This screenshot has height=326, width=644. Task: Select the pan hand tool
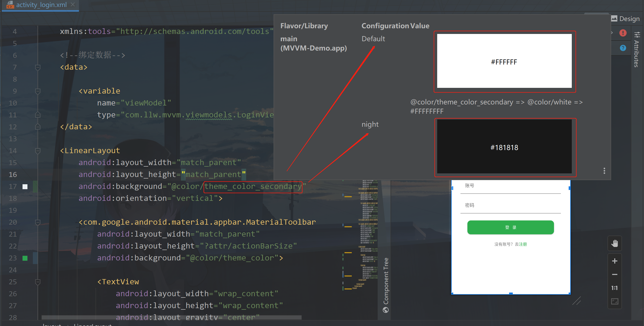tap(615, 243)
